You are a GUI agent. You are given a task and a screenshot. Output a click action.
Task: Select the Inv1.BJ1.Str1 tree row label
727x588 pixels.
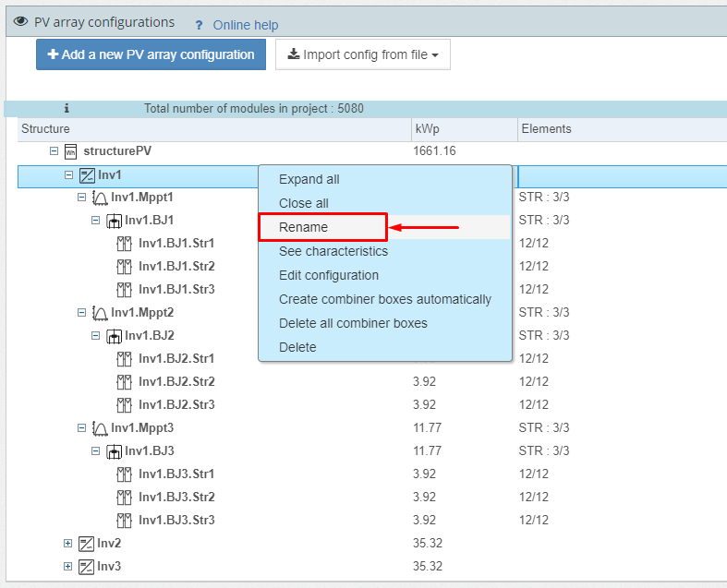click(x=176, y=244)
